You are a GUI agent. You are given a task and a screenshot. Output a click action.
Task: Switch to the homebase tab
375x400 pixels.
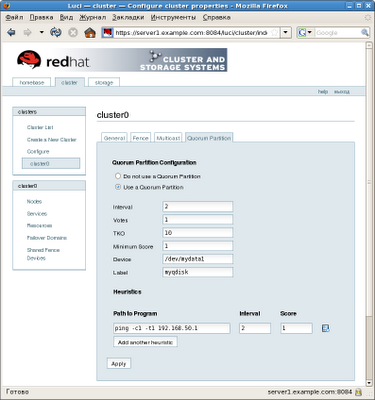(32, 82)
